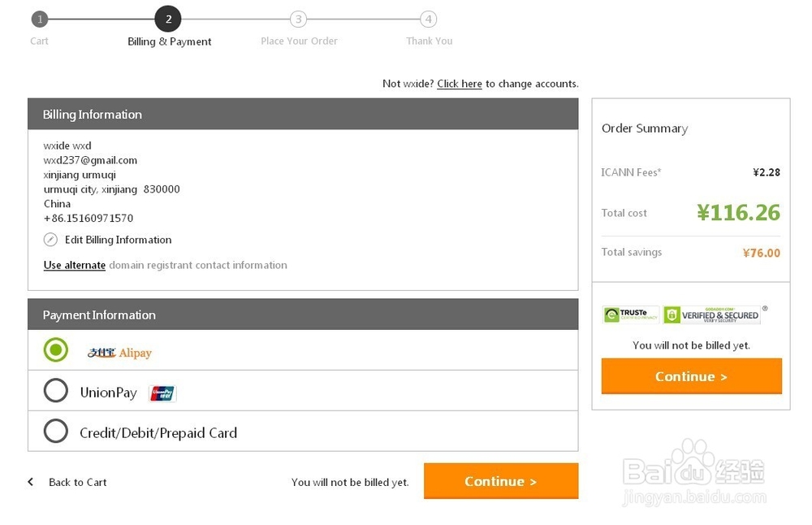Return via the Back to Cart link

pyautogui.click(x=78, y=482)
